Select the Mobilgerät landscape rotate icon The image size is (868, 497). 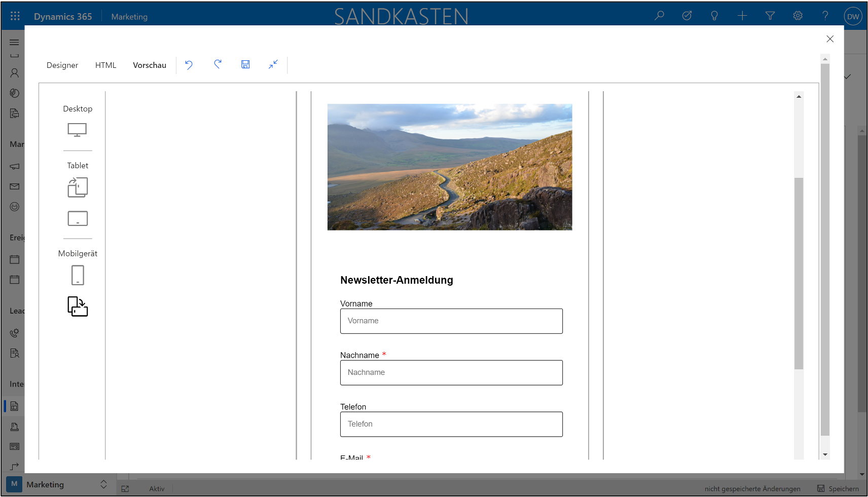pyautogui.click(x=78, y=307)
